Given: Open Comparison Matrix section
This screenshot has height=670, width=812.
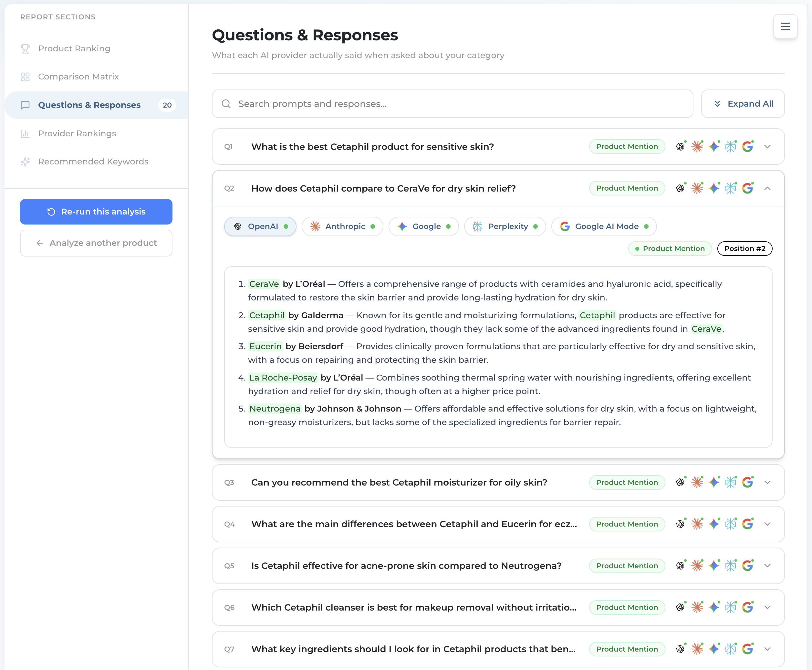Looking at the screenshot, I should [x=97, y=77].
